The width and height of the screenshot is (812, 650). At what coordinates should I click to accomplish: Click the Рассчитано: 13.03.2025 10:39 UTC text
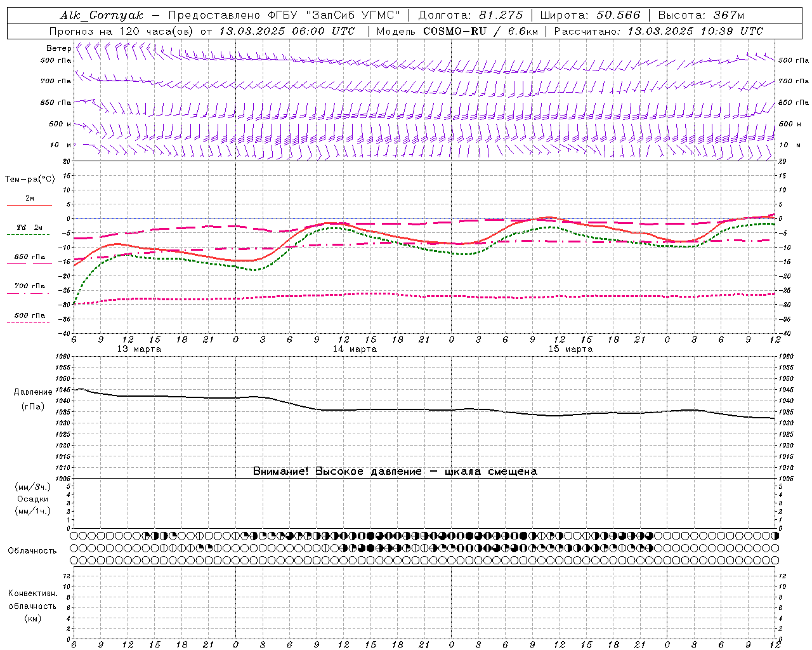coord(658,31)
